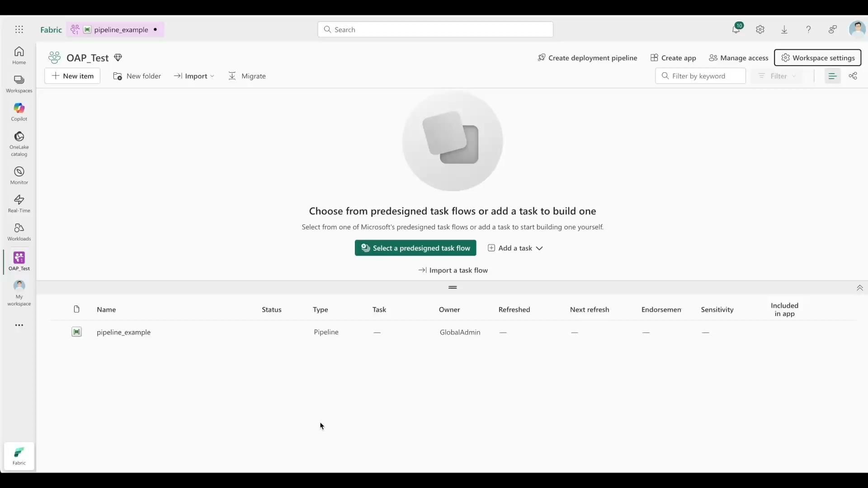Image resolution: width=868 pixels, height=488 pixels.
Task: Open the OneLake catalog
Action: click(x=19, y=143)
